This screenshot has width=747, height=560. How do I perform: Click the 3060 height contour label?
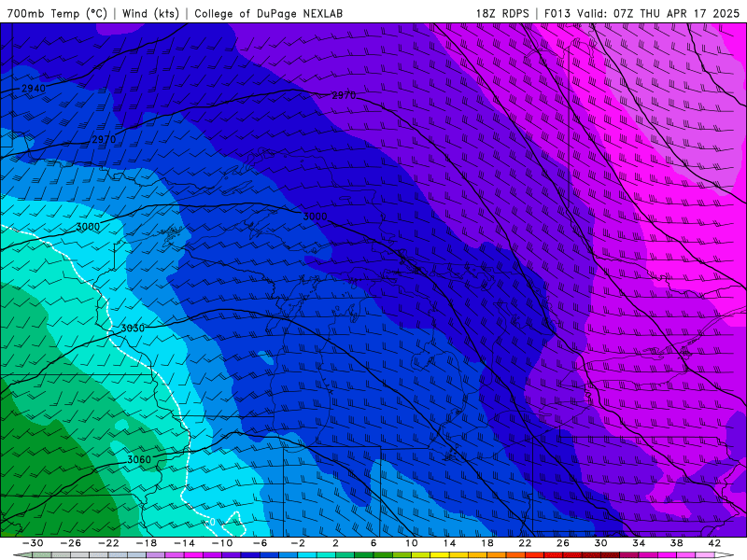(138, 459)
